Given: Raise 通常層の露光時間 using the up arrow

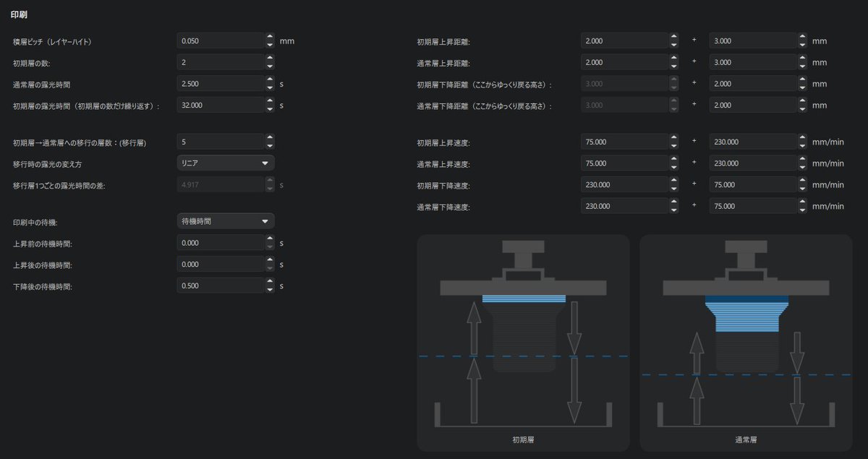Looking at the screenshot, I should pos(270,80).
